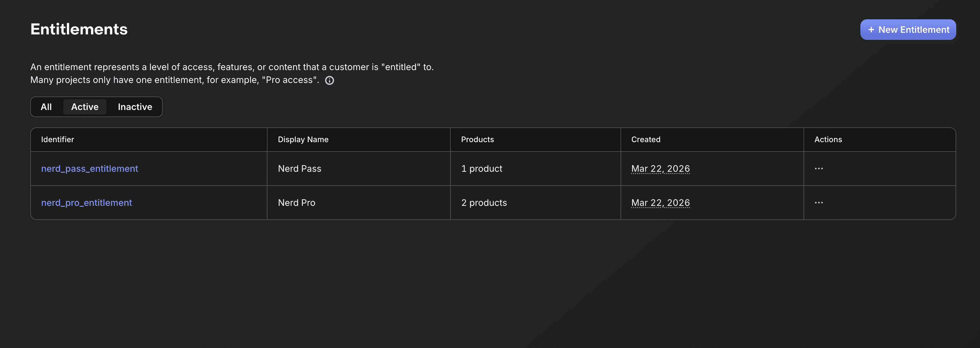980x348 pixels.
Task: Toggle the All entitlements view
Action: pos(46,106)
